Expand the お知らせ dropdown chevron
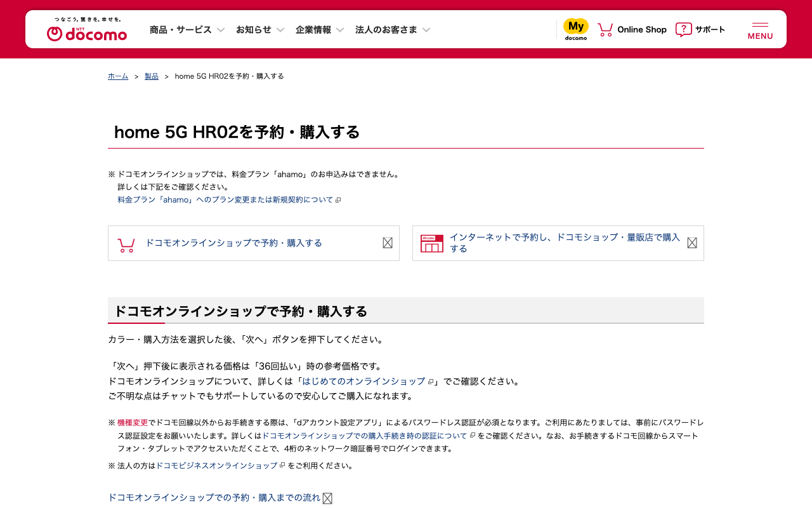This screenshot has width=812, height=508. pyautogui.click(x=280, y=30)
